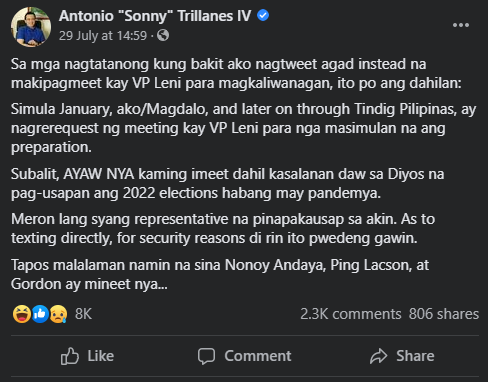
Task: Expand truncated post at "mineet nya..."
Action: 126,284
